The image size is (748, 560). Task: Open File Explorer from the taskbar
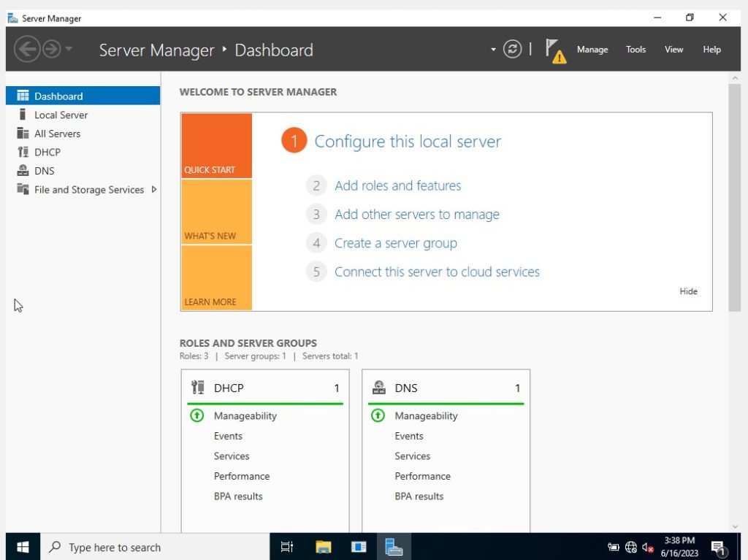pyautogui.click(x=322, y=546)
